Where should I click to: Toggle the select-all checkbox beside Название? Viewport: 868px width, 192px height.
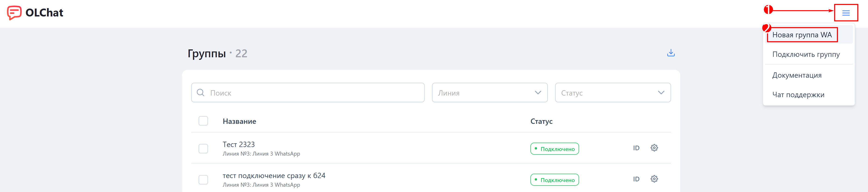click(x=203, y=121)
